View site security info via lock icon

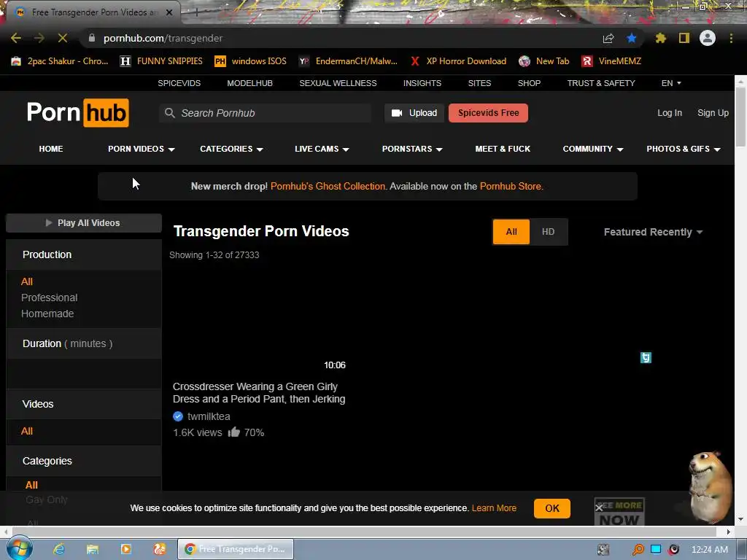pos(91,38)
